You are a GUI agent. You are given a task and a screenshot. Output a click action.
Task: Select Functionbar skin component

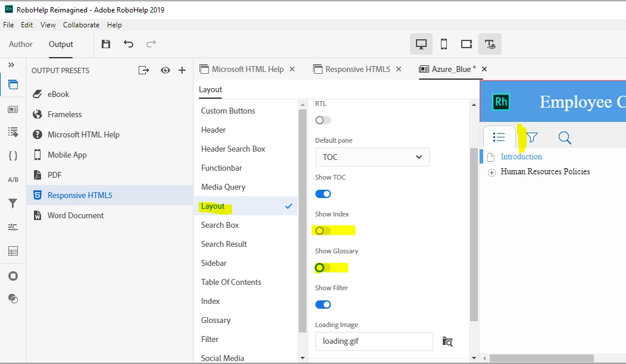tap(246, 168)
